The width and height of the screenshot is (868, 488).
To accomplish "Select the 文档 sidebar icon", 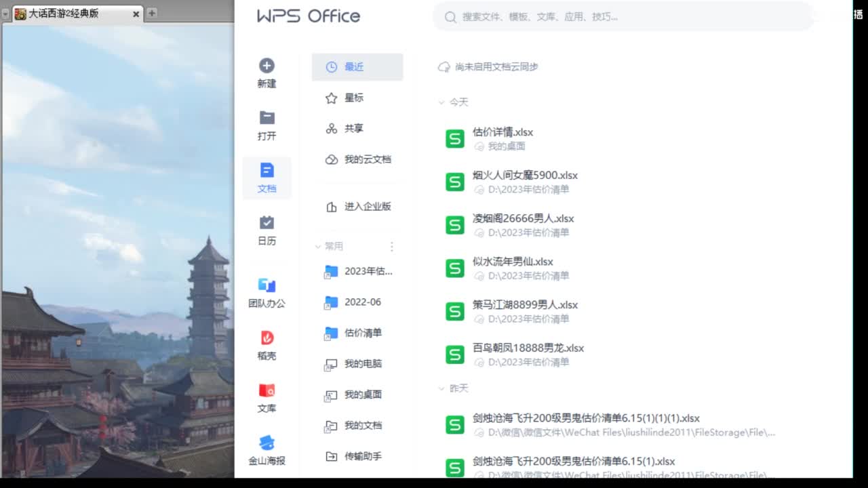I will pos(267,170).
